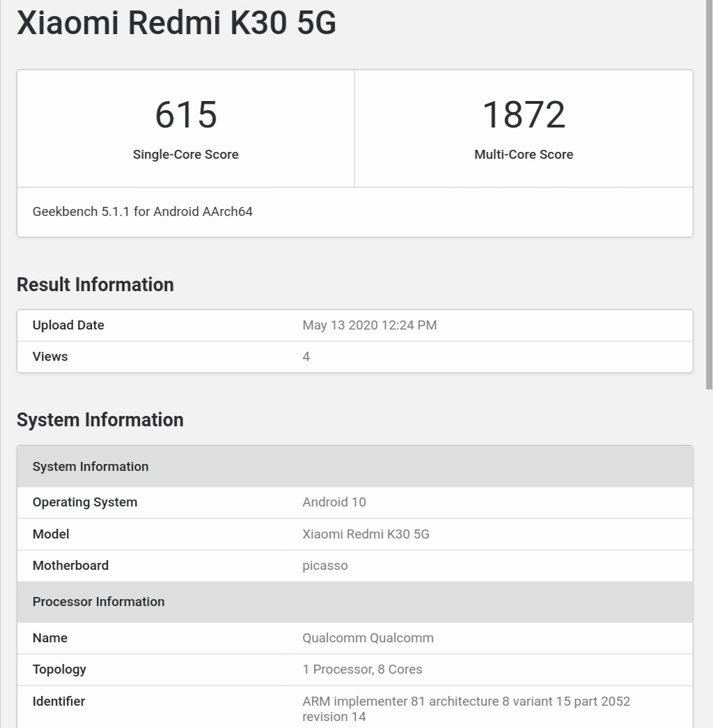Image resolution: width=713 pixels, height=728 pixels.
Task: Click the picasso motherboard value
Action: click(325, 566)
